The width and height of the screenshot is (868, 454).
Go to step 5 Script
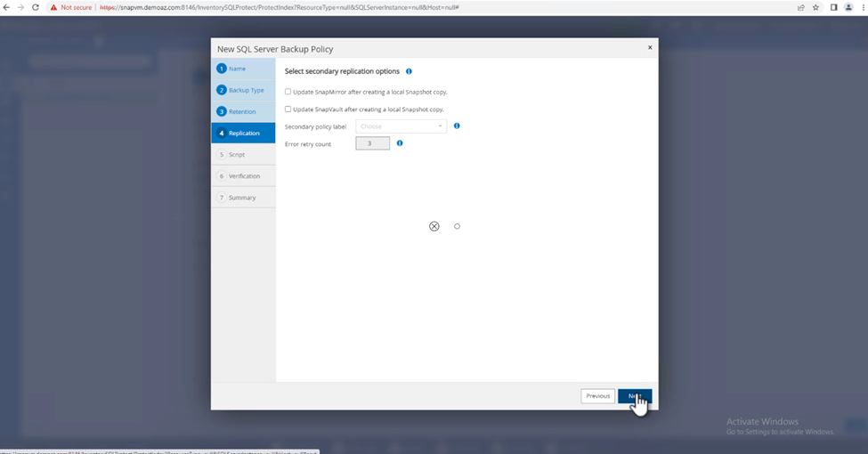point(243,155)
